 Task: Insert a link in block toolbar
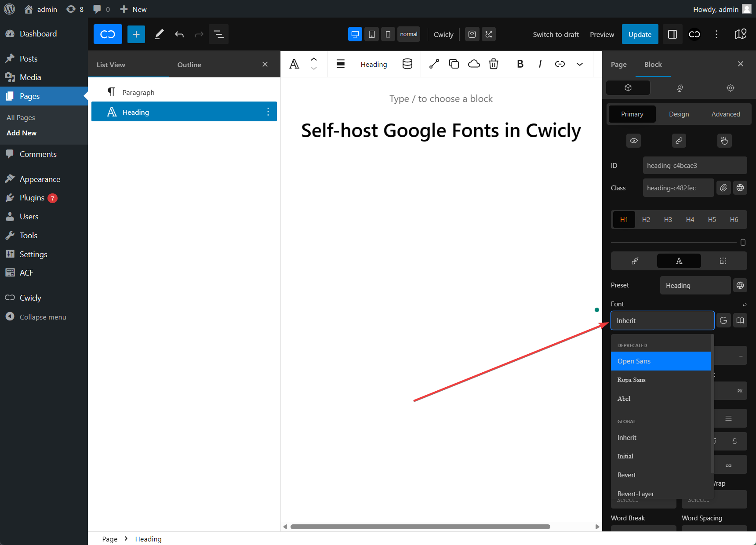[x=560, y=64]
